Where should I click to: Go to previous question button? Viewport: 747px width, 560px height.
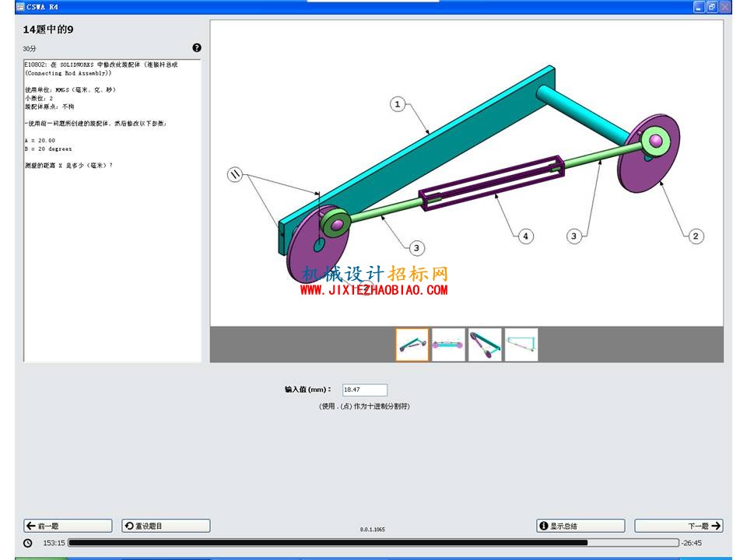(x=68, y=526)
